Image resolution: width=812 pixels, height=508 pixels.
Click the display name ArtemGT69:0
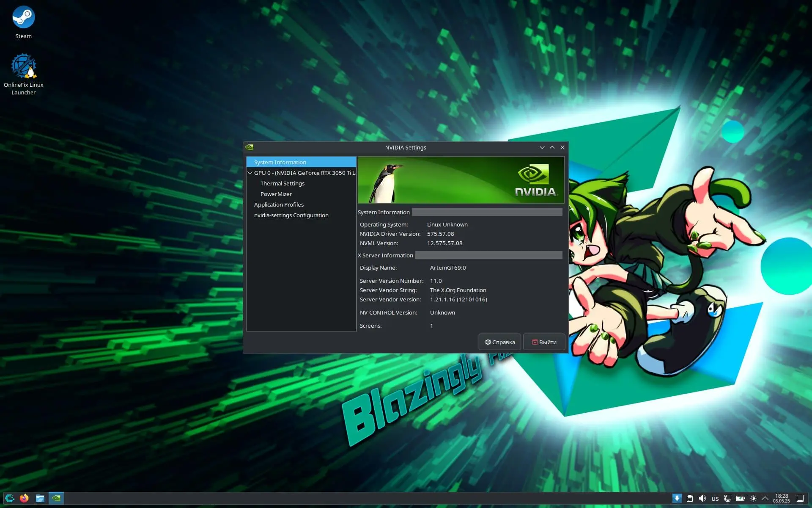[x=448, y=268]
